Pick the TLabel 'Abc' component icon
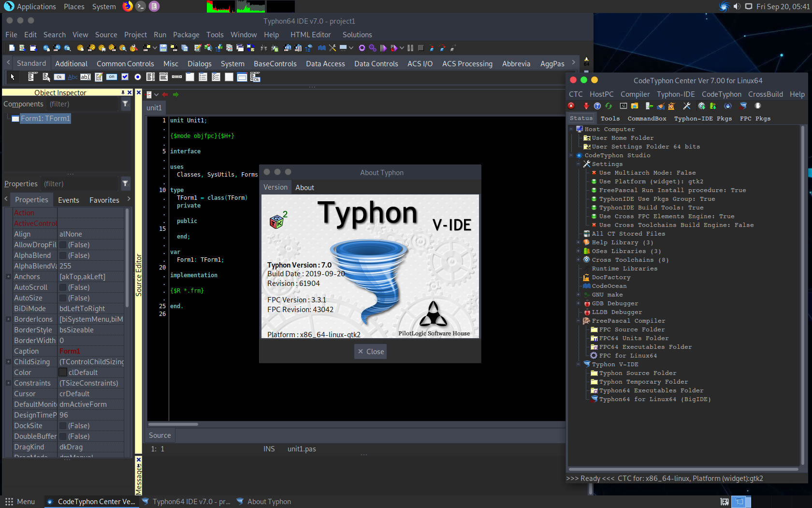Image resolution: width=812 pixels, height=508 pixels. [72, 77]
